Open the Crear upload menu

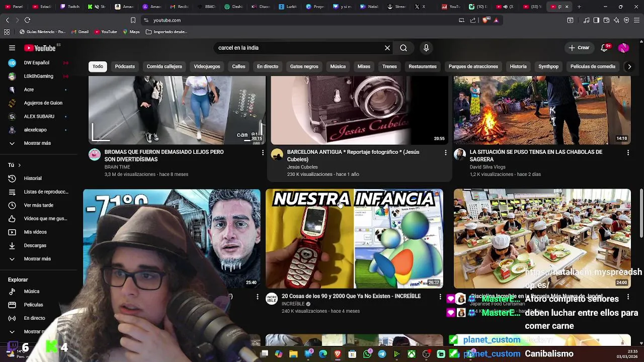click(579, 48)
